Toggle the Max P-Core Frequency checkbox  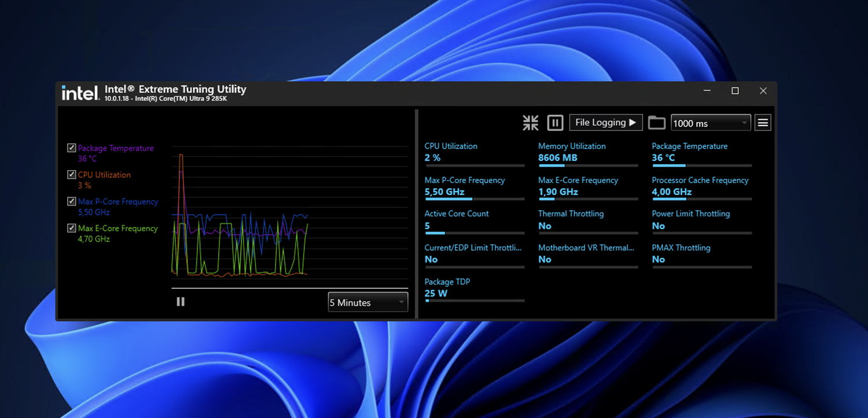[x=72, y=201]
